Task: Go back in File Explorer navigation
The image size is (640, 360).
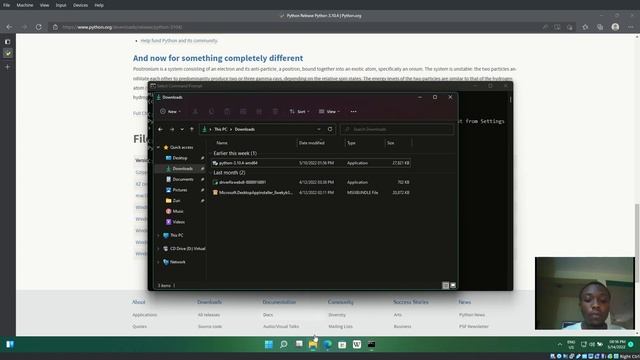Action: [160, 129]
